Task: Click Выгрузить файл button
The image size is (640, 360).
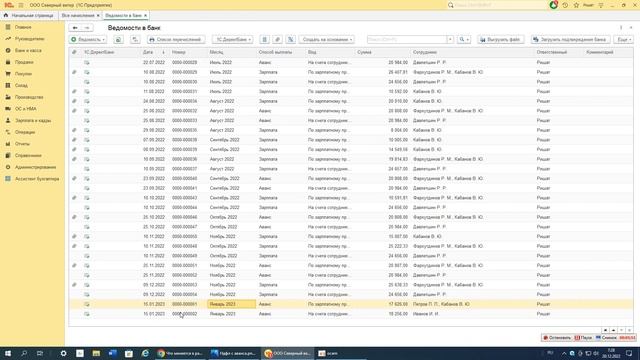Action: (x=500, y=40)
